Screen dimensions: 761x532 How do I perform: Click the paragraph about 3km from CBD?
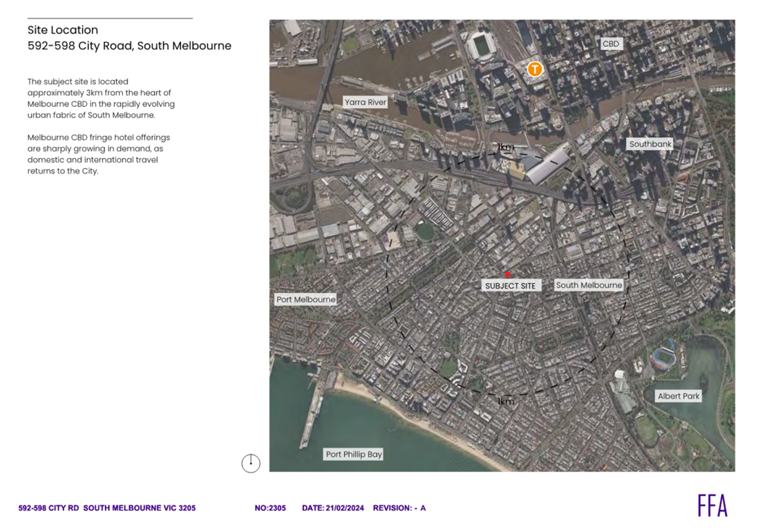tap(101, 98)
